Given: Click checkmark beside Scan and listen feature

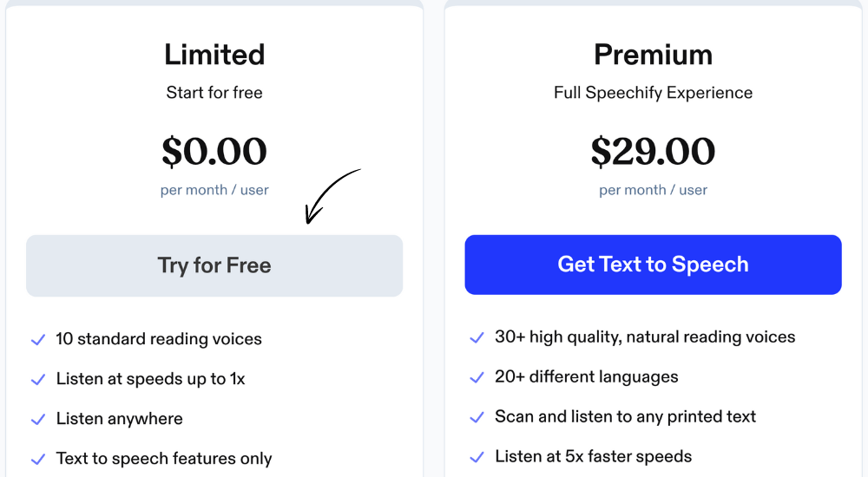Looking at the screenshot, I should tap(477, 417).
